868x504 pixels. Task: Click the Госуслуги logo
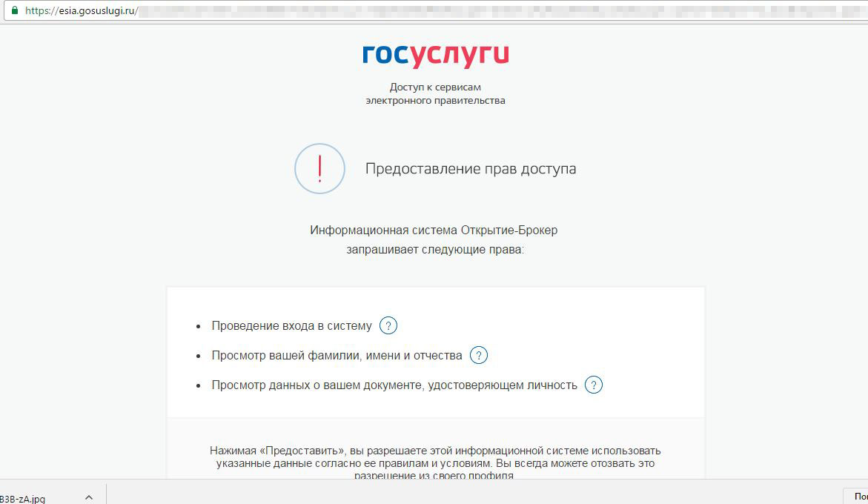[435, 56]
